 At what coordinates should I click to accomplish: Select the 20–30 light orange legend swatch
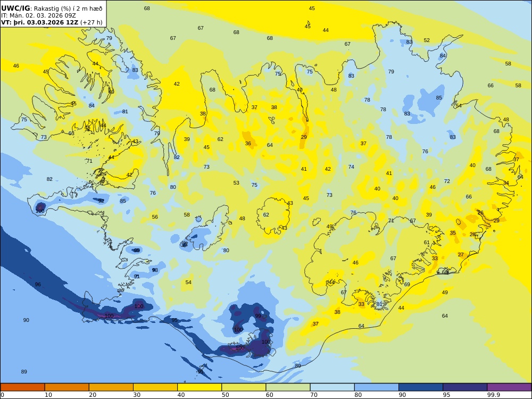tap(111, 387)
